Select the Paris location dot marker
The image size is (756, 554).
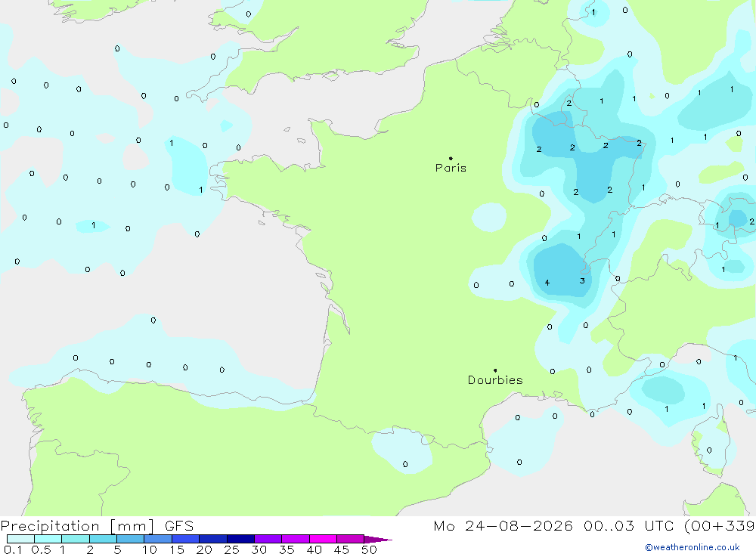tap(451, 158)
